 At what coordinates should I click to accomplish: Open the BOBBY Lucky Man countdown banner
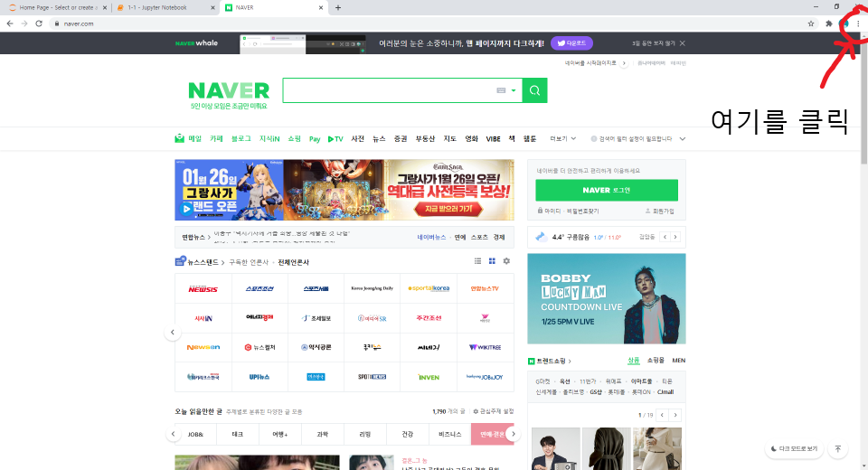click(x=607, y=299)
